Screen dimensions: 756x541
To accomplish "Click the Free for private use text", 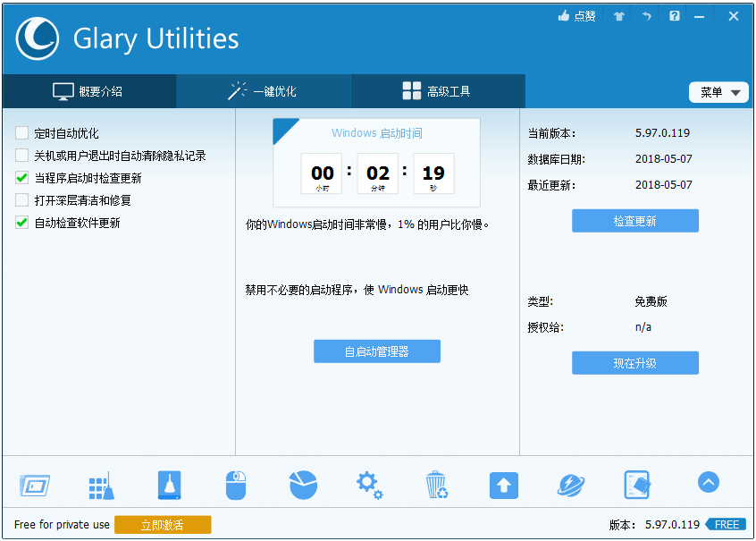I will click(x=62, y=525).
